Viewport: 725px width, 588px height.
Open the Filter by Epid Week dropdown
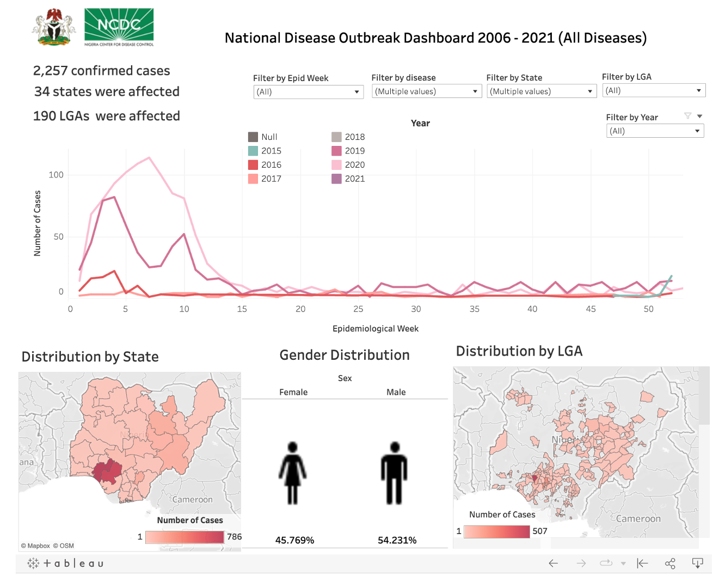point(308,92)
